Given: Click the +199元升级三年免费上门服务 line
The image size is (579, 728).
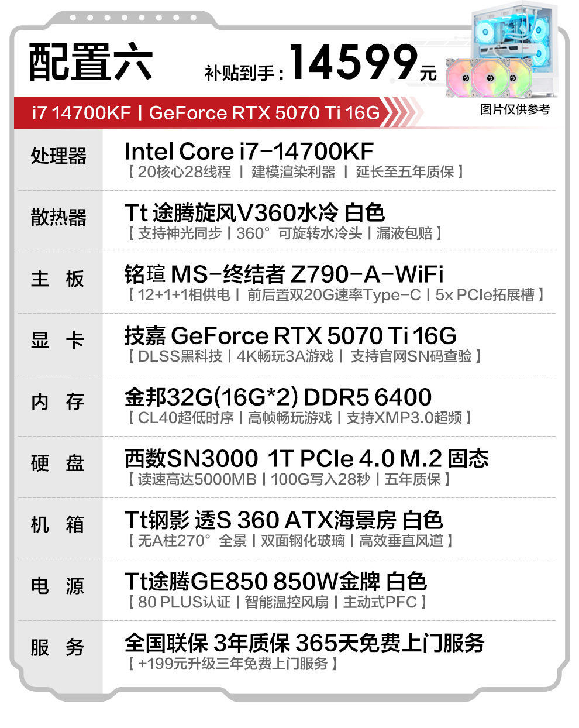Looking at the screenshot, I should (x=232, y=664).
